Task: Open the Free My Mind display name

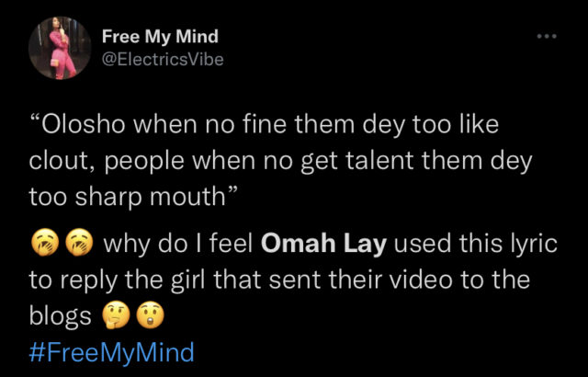Action: (x=160, y=38)
